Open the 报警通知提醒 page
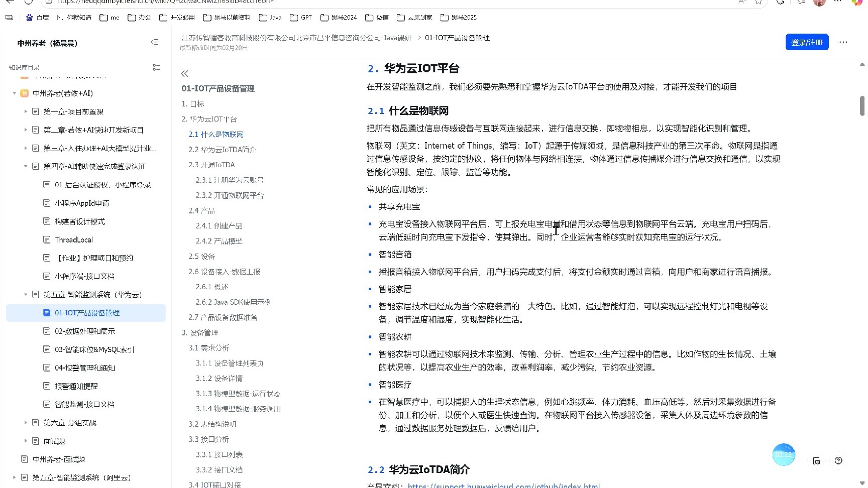The width and height of the screenshot is (868, 488). [76, 387]
